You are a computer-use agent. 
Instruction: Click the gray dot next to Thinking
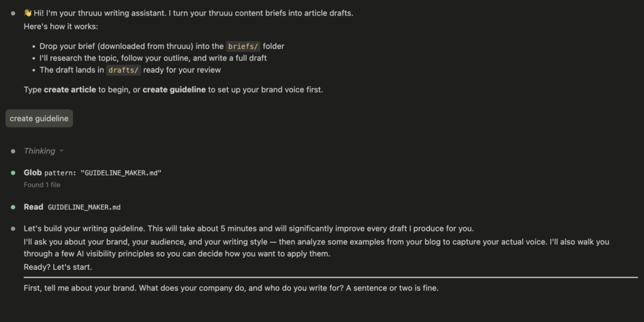13,151
